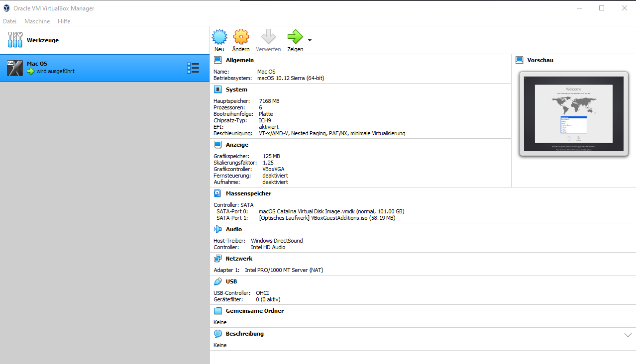Click the System section chip icon
Viewport: 636px width, 364px height.
[217, 90]
